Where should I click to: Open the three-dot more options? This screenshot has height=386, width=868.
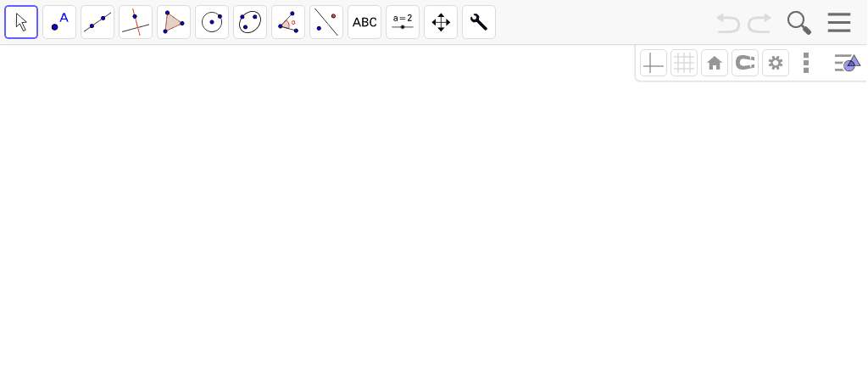(x=806, y=63)
